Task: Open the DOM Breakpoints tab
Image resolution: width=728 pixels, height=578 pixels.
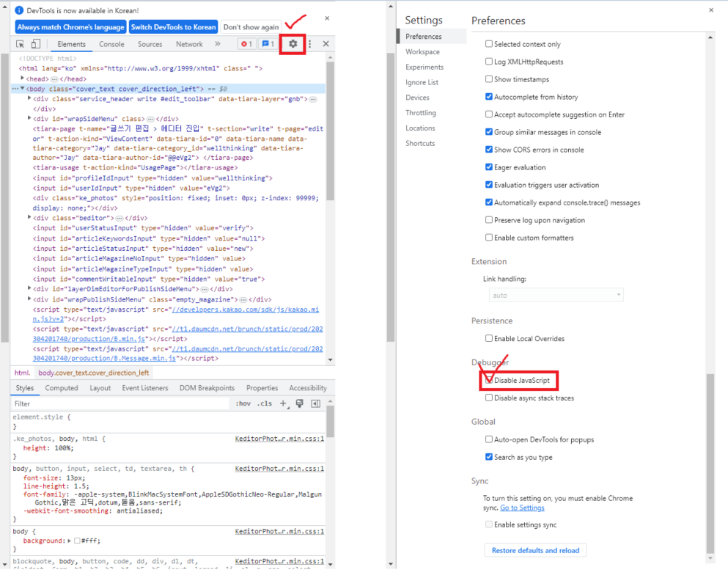Action: coord(207,388)
